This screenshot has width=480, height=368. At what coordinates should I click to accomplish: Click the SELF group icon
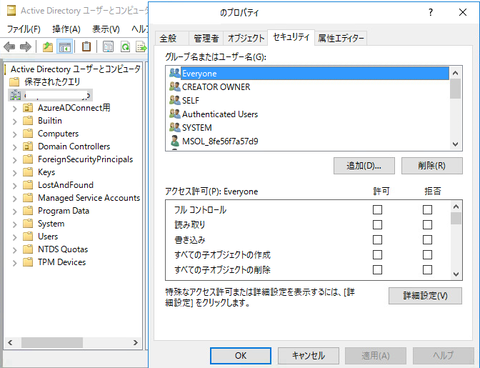coord(175,100)
